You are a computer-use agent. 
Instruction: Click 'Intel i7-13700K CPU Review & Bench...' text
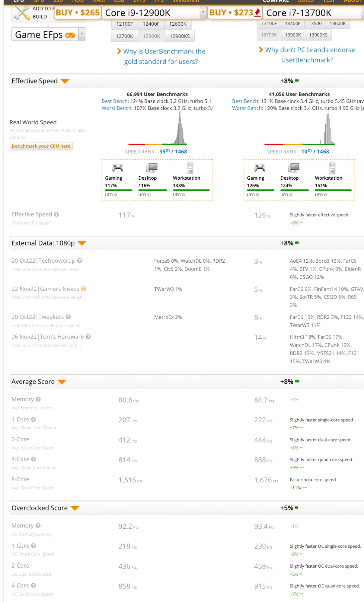49,297
